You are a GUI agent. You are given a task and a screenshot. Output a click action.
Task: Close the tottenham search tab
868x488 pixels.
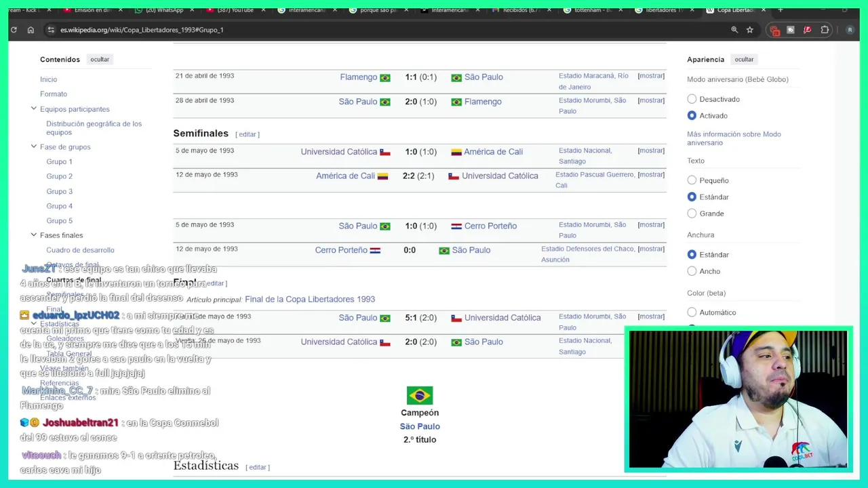[621, 10]
